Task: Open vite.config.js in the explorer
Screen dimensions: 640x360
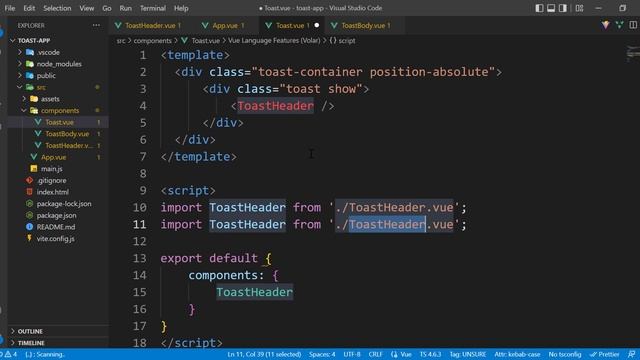Action: (x=58, y=238)
